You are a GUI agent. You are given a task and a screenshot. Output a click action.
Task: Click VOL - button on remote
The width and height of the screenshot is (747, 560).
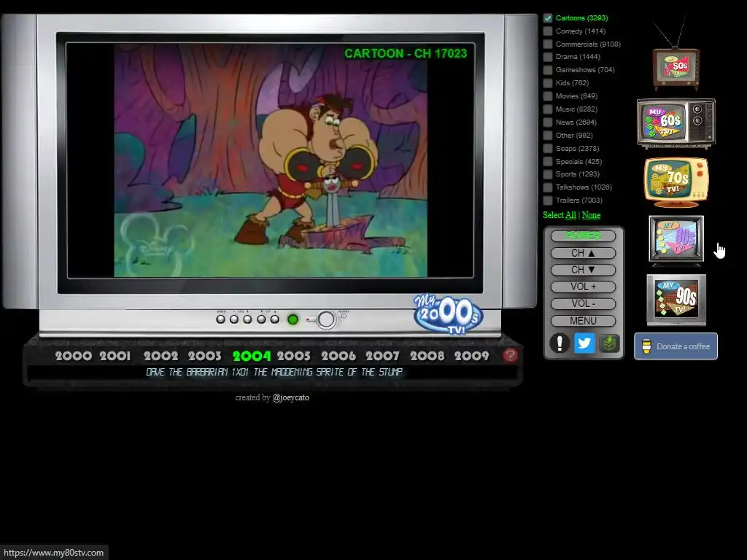[583, 304]
